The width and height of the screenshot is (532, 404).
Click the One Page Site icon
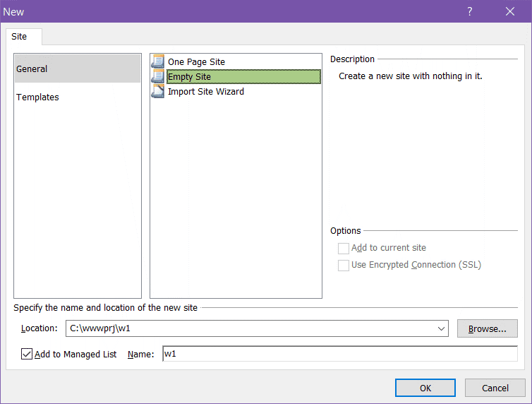[x=157, y=61]
